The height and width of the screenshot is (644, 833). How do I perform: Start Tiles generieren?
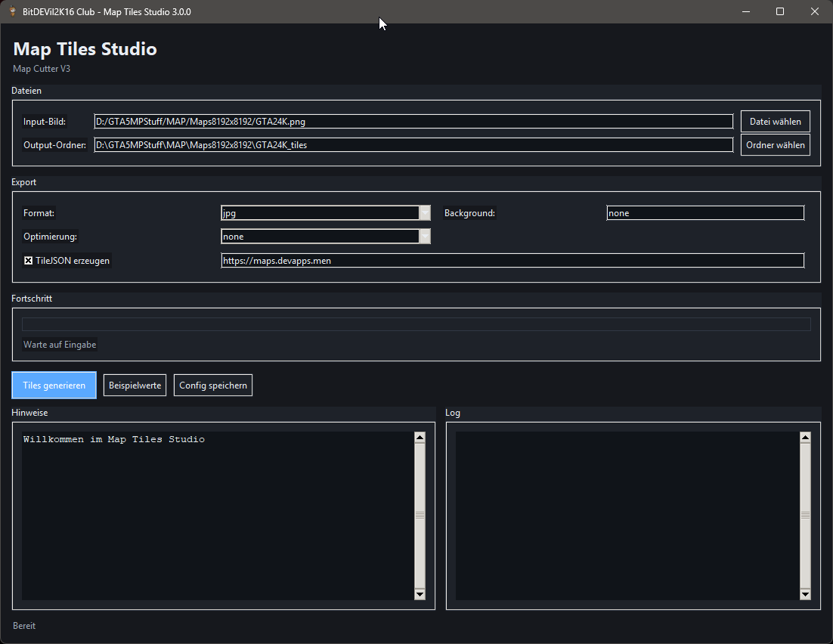tap(54, 385)
